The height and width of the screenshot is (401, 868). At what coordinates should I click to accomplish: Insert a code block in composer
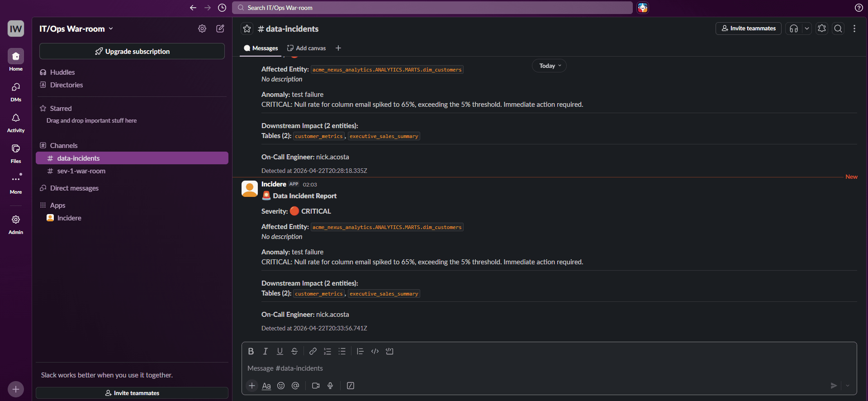click(389, 351)
